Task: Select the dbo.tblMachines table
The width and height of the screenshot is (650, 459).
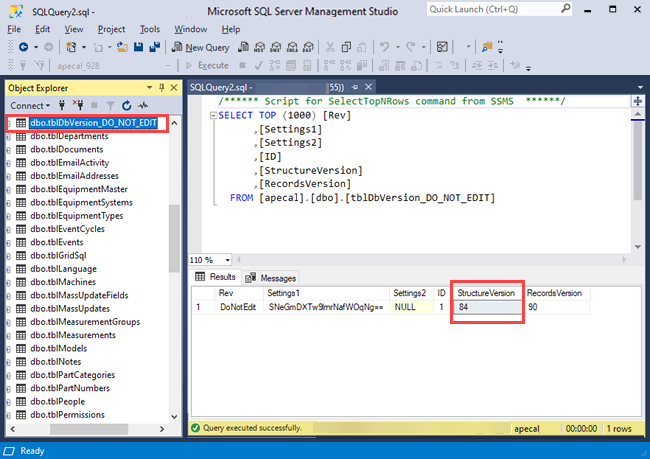Action: (63, 282)
